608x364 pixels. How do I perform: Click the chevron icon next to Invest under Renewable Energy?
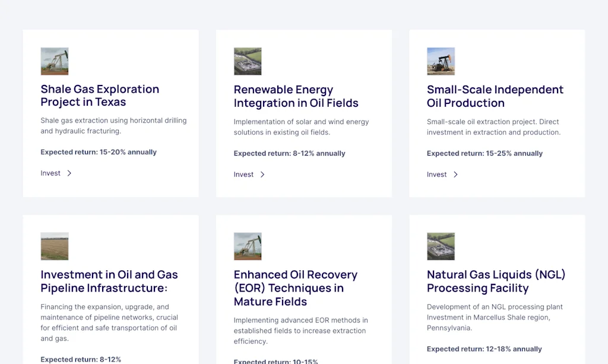click(x=262, y=175)
